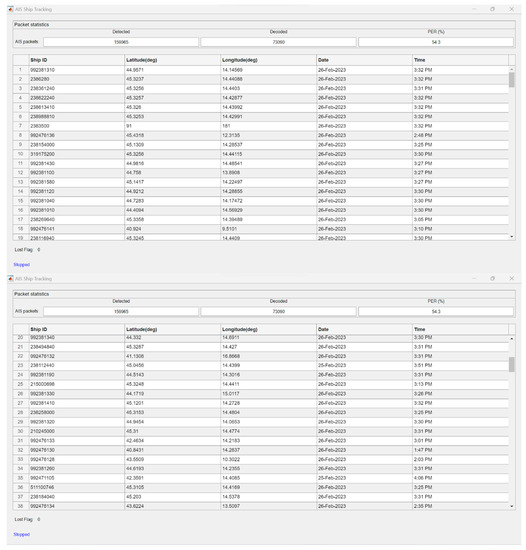Click the PER (%) field in the upper window
Image resolution: width=526 pixels, height=550 pixels.
point(436,42)
